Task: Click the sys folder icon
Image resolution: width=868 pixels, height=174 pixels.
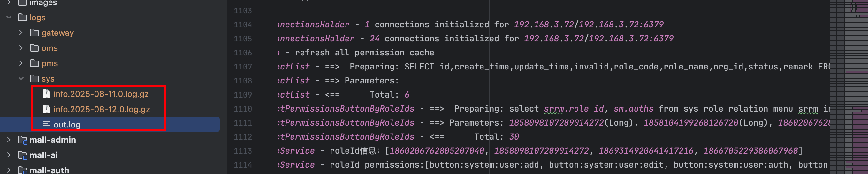Action: click(x=34, y=78)
